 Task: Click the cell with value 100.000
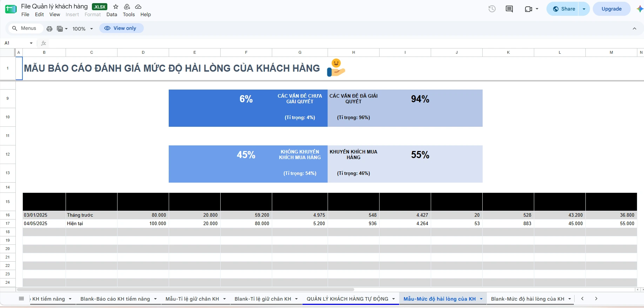click(x=143, y=223)
